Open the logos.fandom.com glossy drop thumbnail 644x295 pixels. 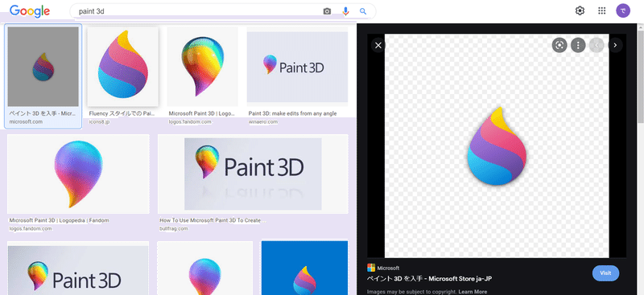(203, 67)
